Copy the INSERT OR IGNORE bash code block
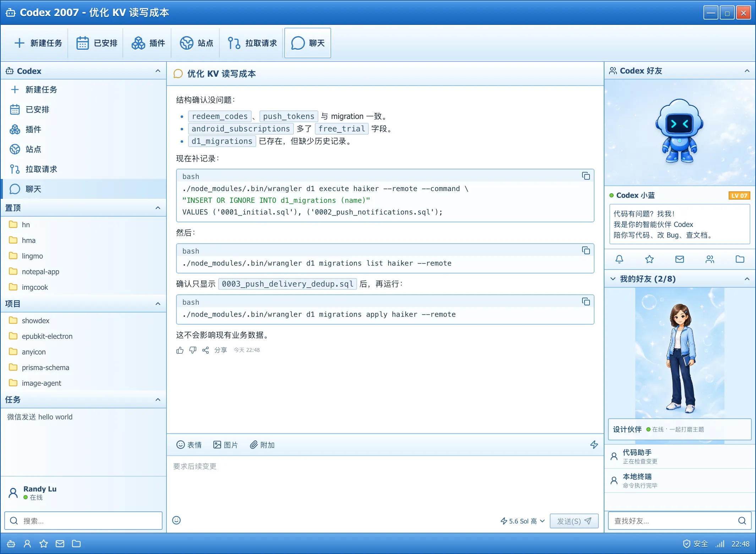Screen dimensions: 756x554 [586, 176]
